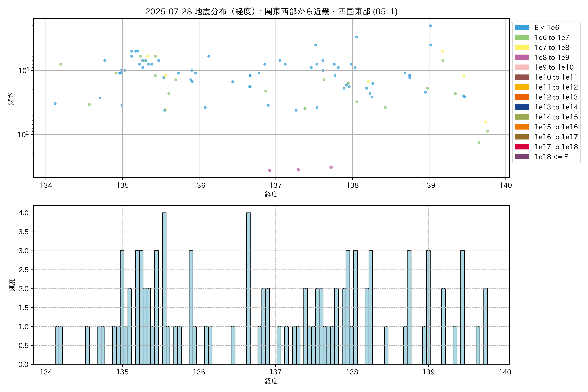
Task: Click the 頻度 y-axis label of histogram
Action: tap(12, 285)
